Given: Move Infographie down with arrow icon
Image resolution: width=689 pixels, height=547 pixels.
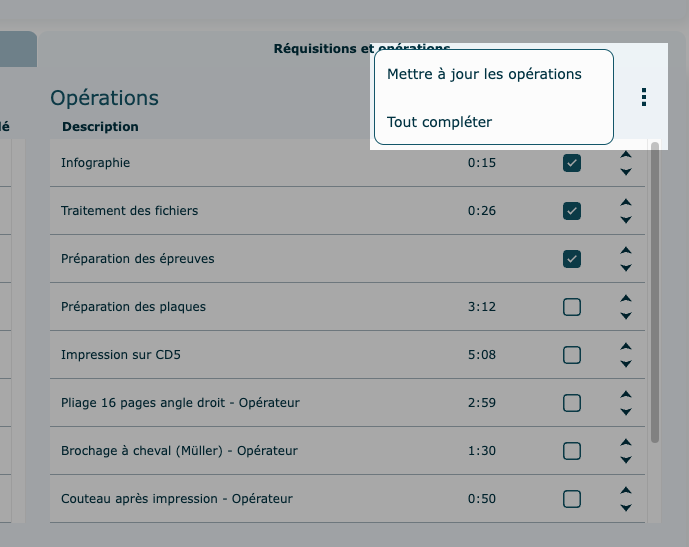Looking at the screenshot, I should coord(626,172).
